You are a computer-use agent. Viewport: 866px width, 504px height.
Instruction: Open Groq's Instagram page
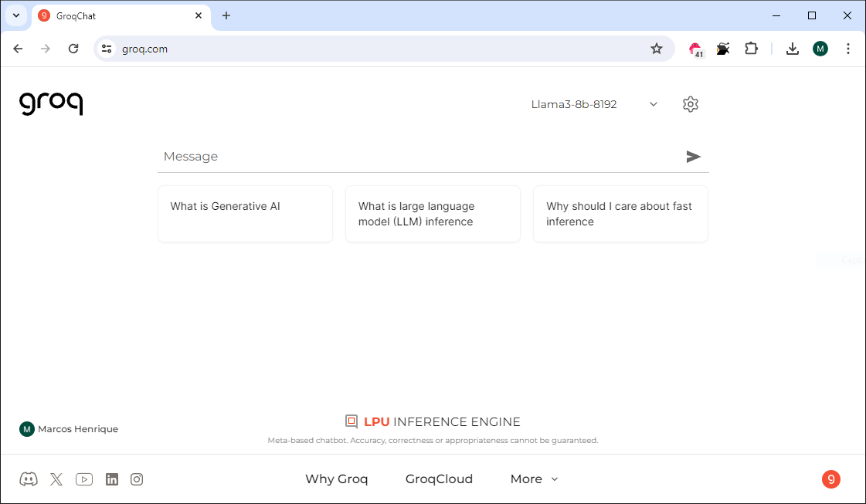[137, 479]
